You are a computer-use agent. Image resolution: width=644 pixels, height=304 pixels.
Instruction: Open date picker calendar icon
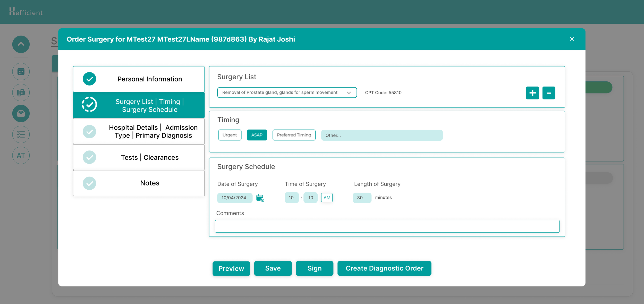[x=260, y=198]
